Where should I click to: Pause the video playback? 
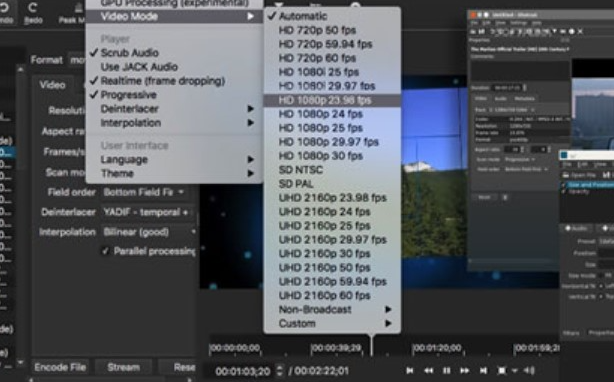point(446,370)
